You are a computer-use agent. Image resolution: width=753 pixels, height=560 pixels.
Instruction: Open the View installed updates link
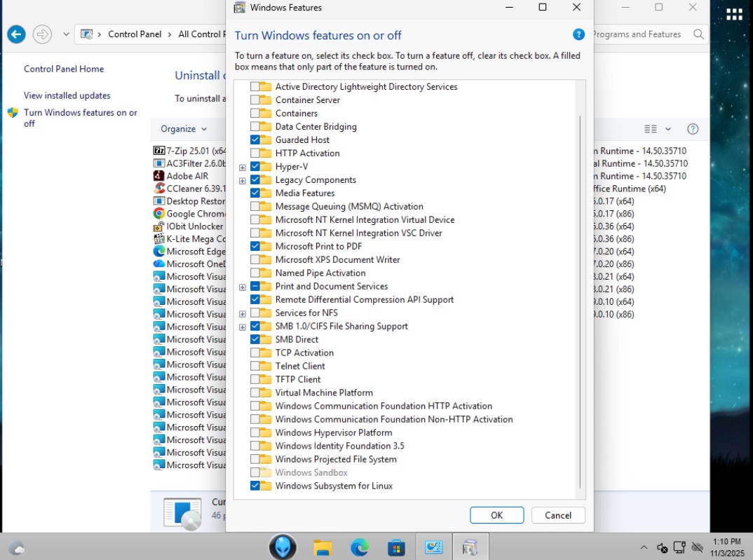tap(67, 95)
